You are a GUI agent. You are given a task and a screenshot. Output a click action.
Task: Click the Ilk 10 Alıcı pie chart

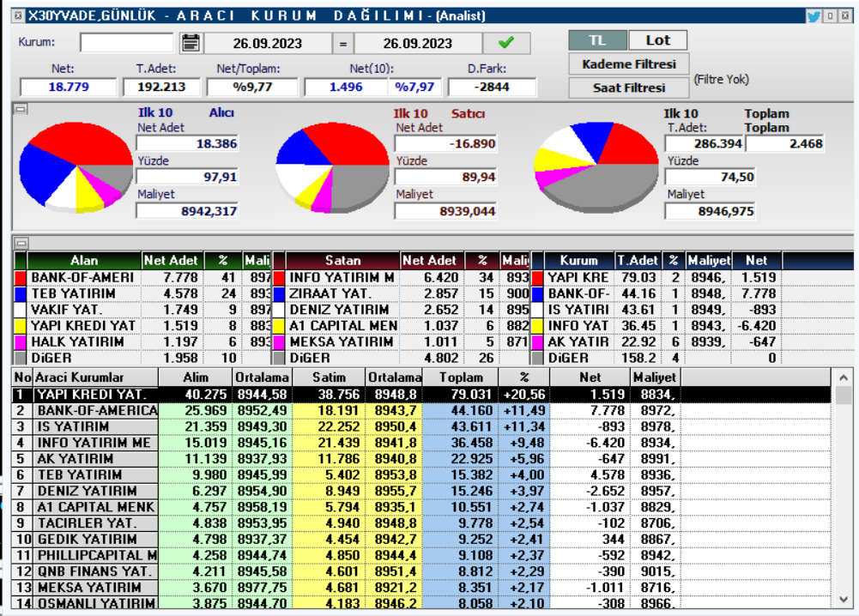point(76,167)
